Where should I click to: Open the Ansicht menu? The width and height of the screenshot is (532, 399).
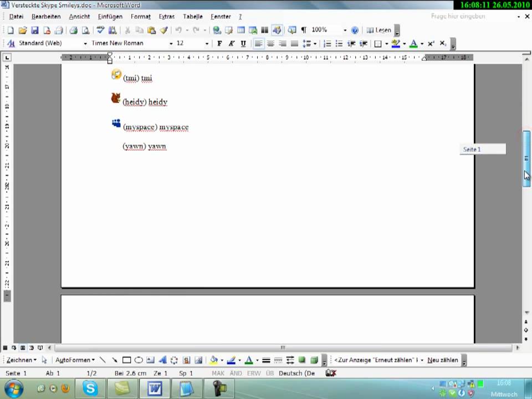tap(79, 16)
